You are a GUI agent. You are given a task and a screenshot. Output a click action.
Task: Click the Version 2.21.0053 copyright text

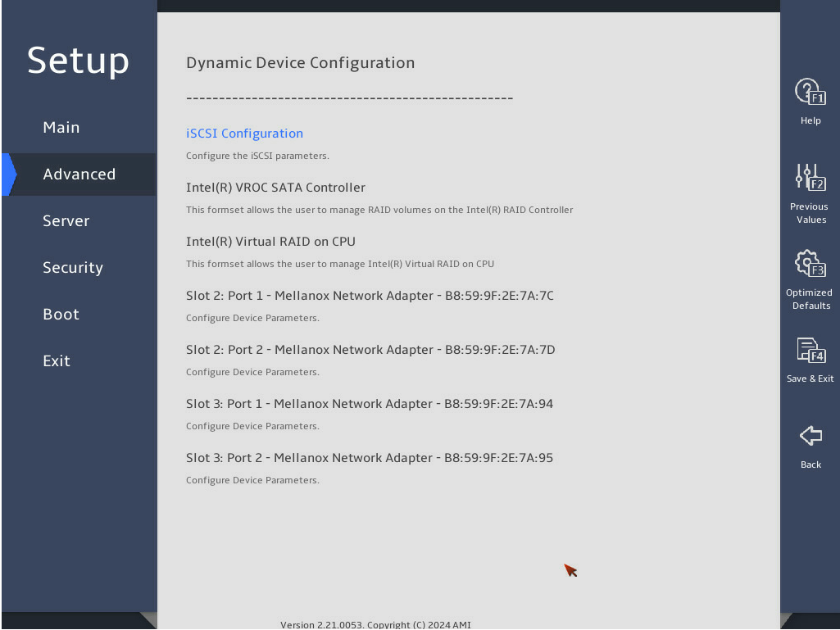(375, 624)
